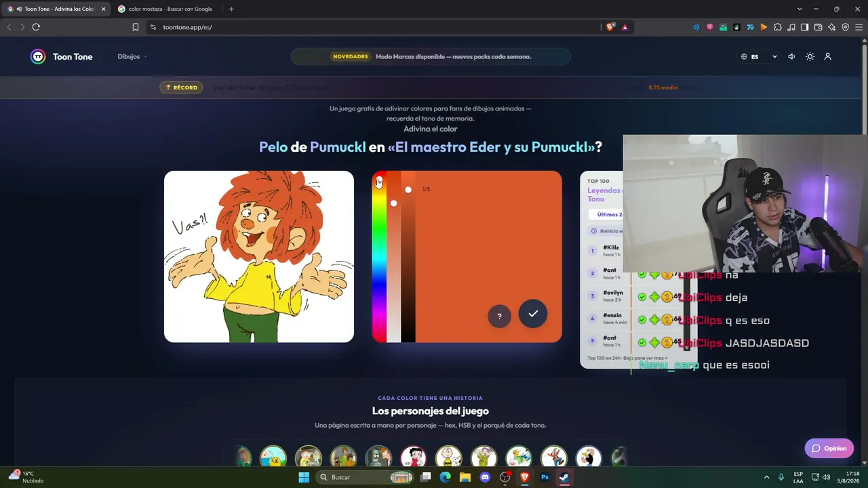This screenshot has width=868, height=488.
Task: Open File Explorer from the taskbar
Action: pyautogui.click(x=465, y=477)
